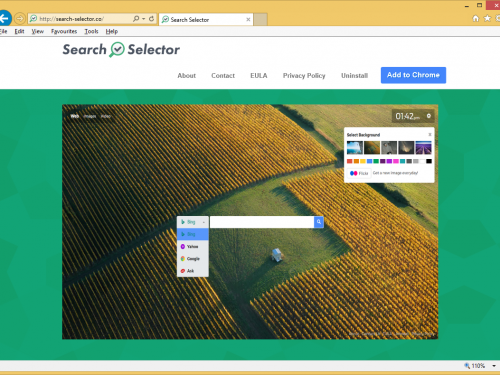The image size is (500, 375).
Task: Click the search magnifier in address bar
Action: click(x=136, y=19)
